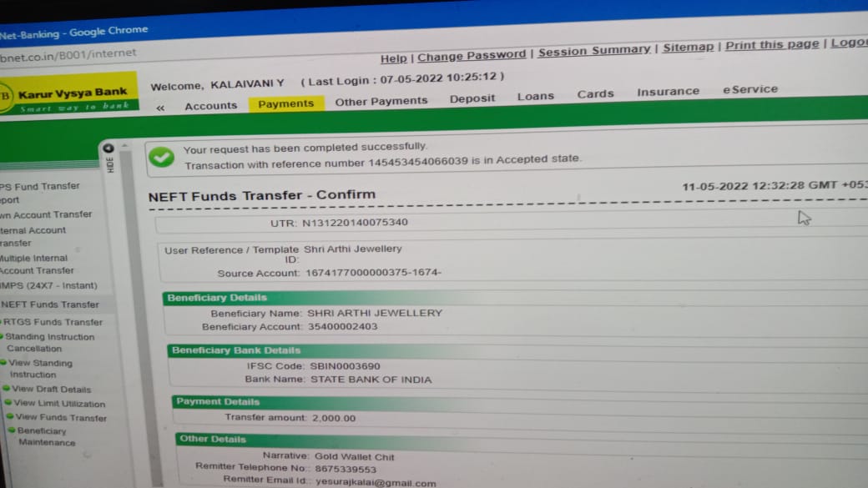Open the Sitemap link
Image resolution: width=868 pixels, height=488 pixels.
tap(688, 48)
